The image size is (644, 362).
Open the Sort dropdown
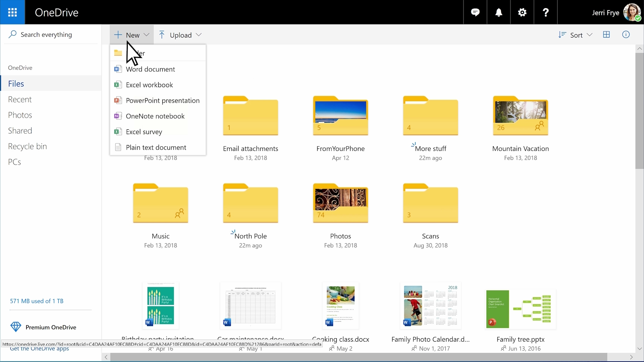click(x=576, y=35)
